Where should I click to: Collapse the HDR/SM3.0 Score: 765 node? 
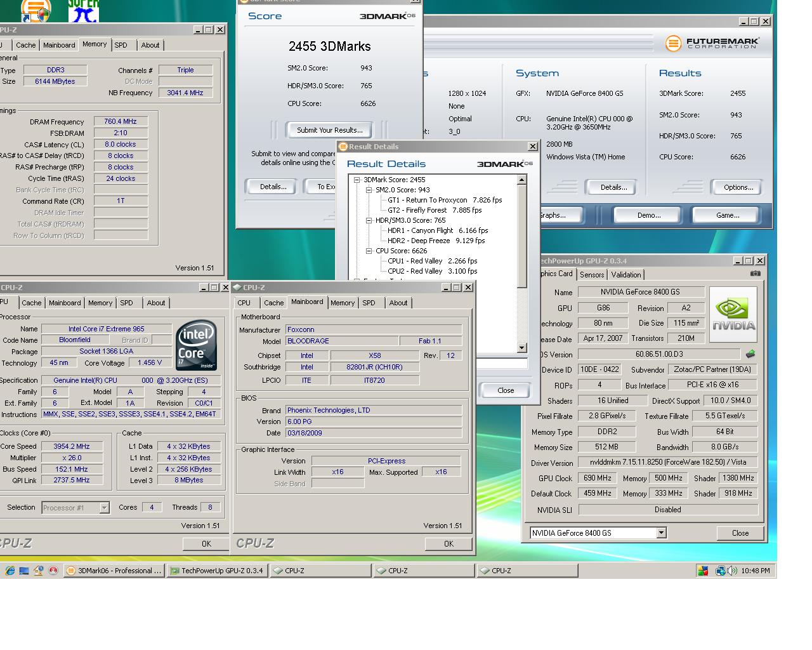(x=369, y=220)
